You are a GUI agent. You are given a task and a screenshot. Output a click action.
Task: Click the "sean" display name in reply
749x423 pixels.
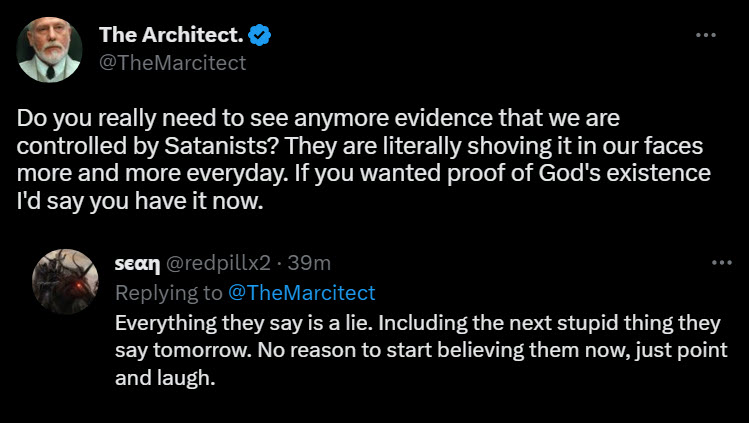pyautogui.click(x=137, y=263)
